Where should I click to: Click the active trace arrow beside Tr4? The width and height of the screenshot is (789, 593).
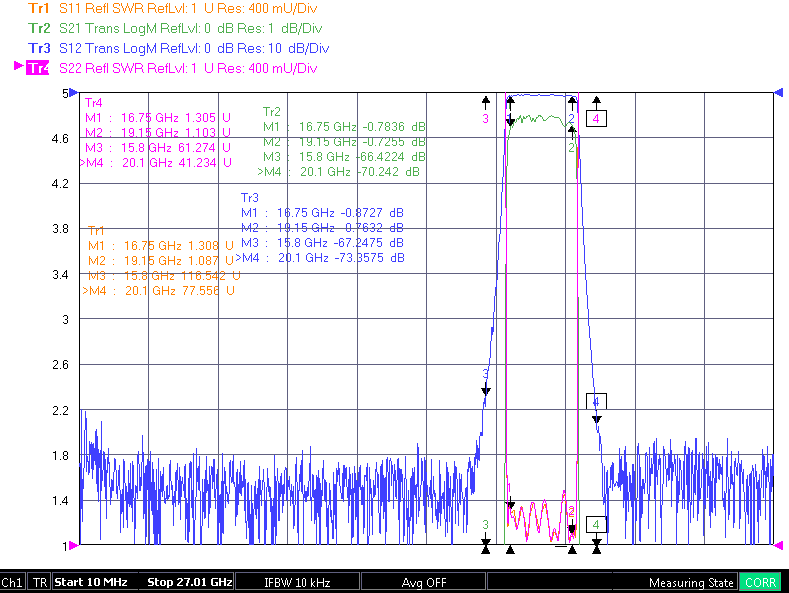click(x=19, y=66)
